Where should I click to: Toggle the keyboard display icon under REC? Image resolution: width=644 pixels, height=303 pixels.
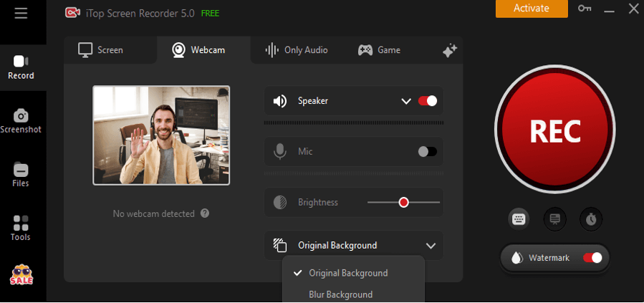(x=519, y=219)
